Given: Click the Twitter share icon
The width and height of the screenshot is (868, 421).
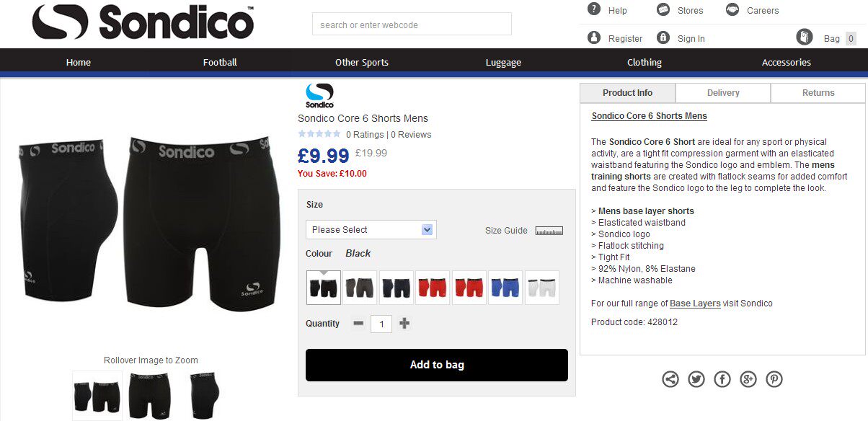Looking at the screenshot, I should point(696,379).
